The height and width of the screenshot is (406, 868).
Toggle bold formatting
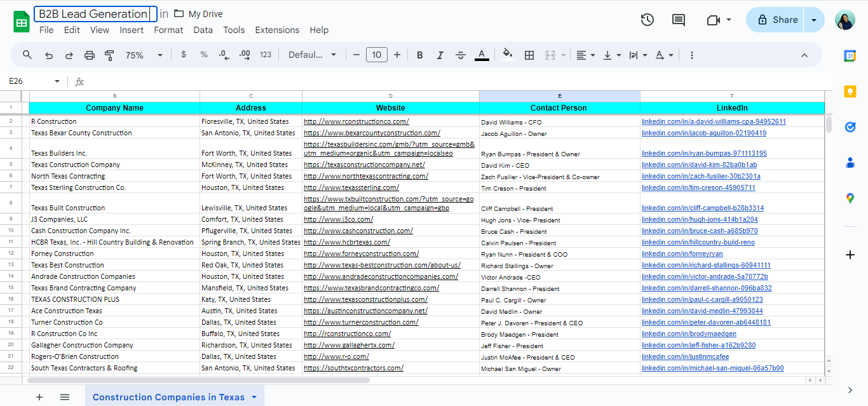coord(419,55)
